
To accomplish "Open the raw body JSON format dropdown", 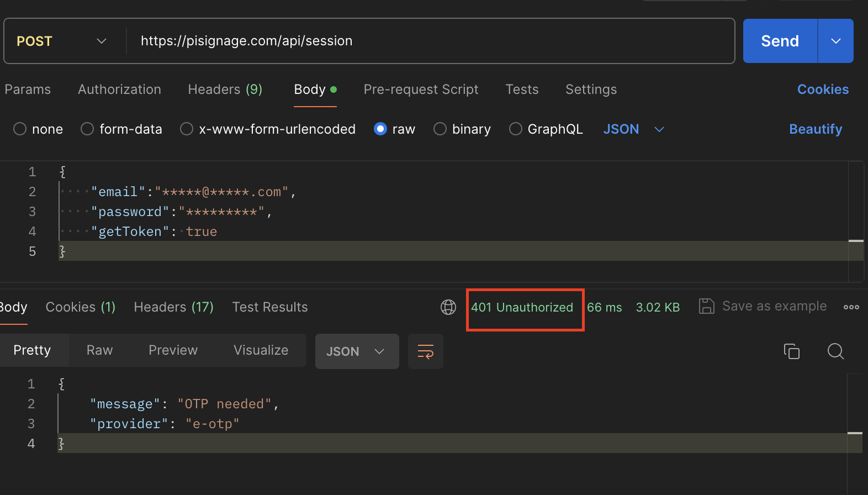I will pos(633,129).
